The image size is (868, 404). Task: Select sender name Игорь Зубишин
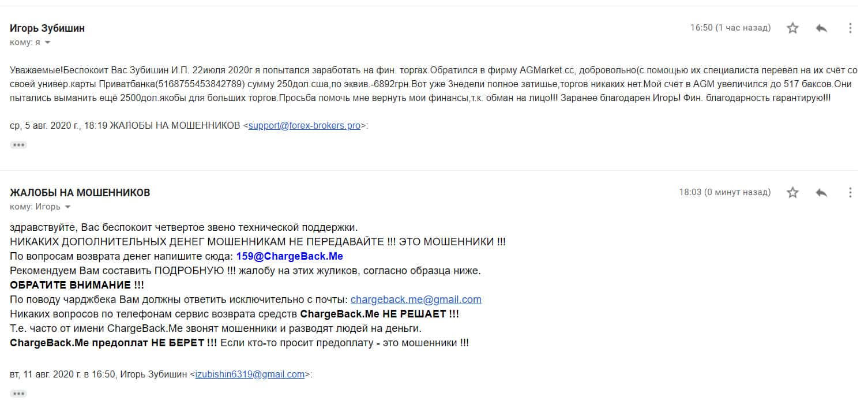point(47,28)
